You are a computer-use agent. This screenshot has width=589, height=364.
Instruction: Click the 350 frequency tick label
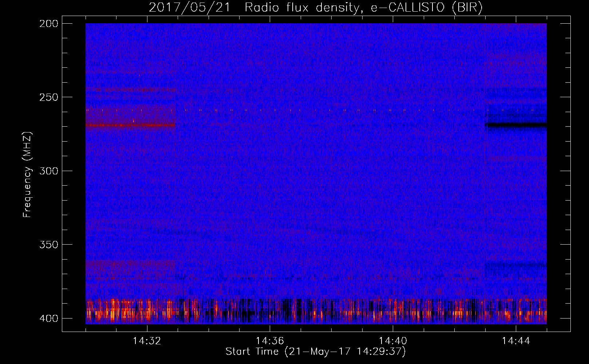coord(48,244)
